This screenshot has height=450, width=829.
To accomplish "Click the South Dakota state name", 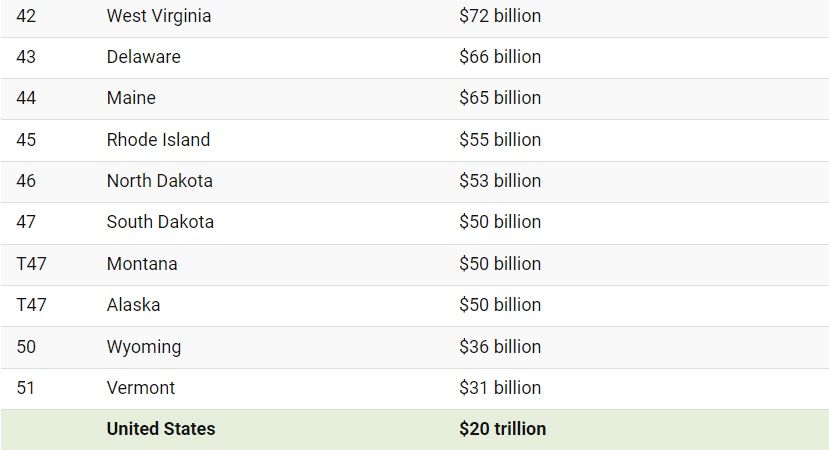I will coord(160,222).
